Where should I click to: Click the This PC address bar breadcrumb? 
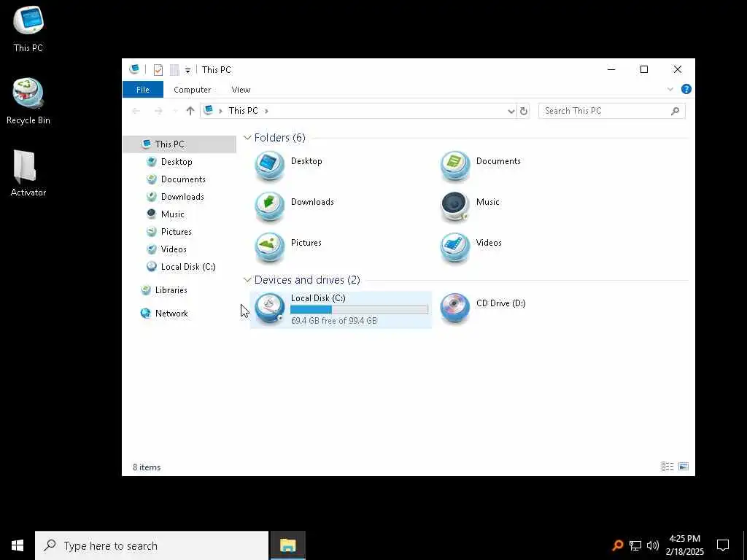[244, 111]
